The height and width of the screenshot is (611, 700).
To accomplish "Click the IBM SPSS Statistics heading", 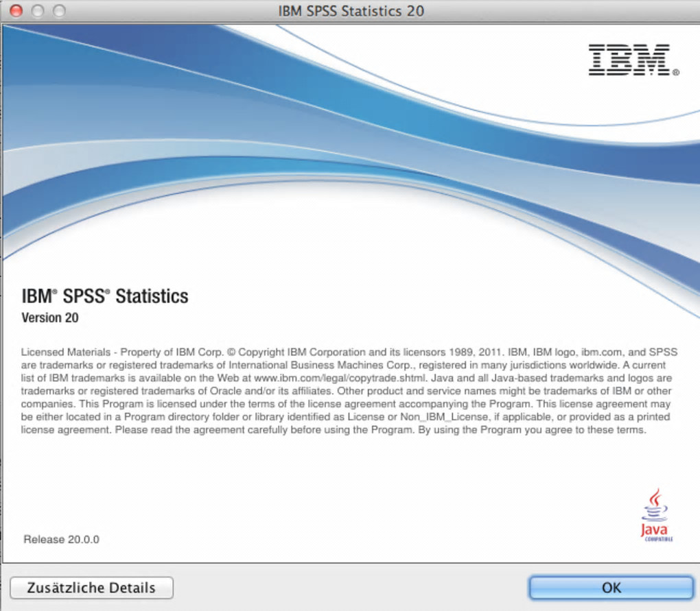I will point(105,296).
